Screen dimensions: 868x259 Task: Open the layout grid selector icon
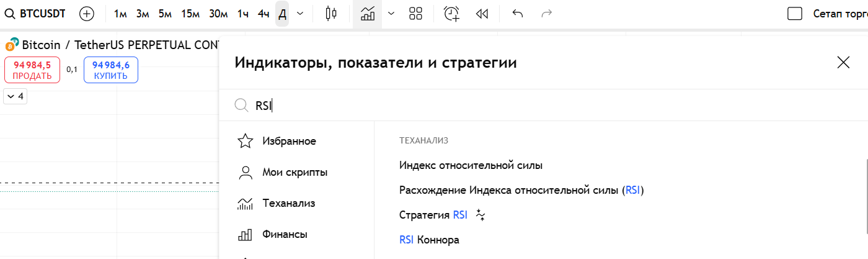pos(415,14)
